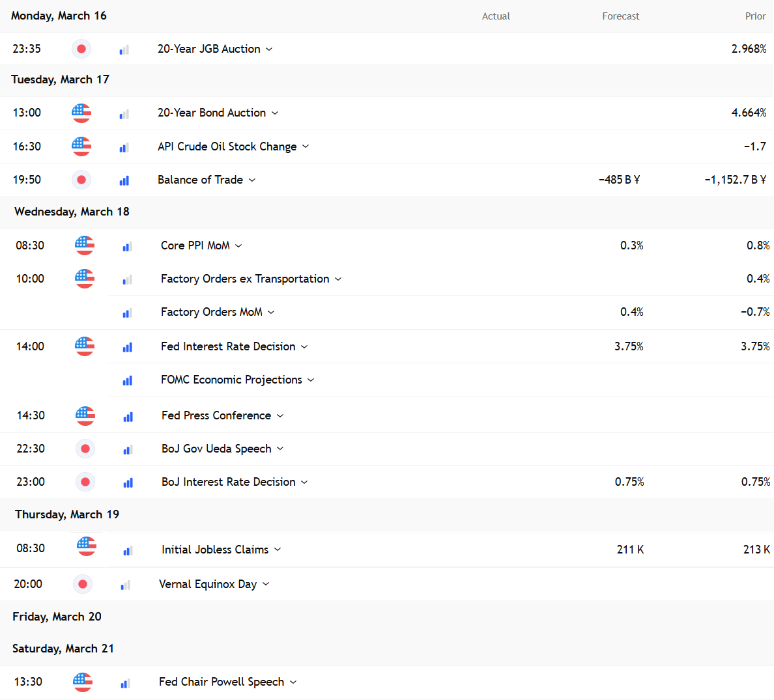Screen dimensions: 774x700
Task: Click the Japan flag beside BoJ Interest Rate Decision
Action: pos(85,481)
